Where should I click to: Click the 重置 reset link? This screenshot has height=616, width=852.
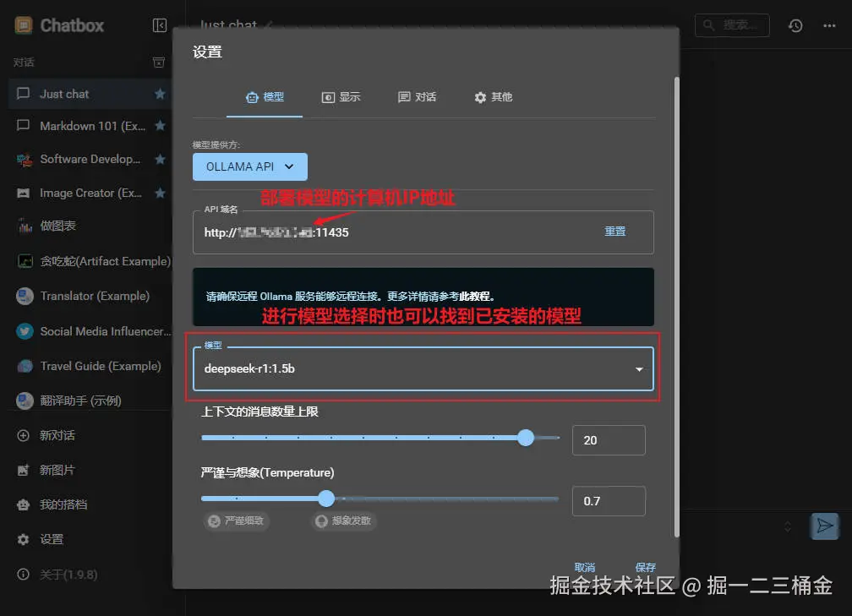click(615, 232)
